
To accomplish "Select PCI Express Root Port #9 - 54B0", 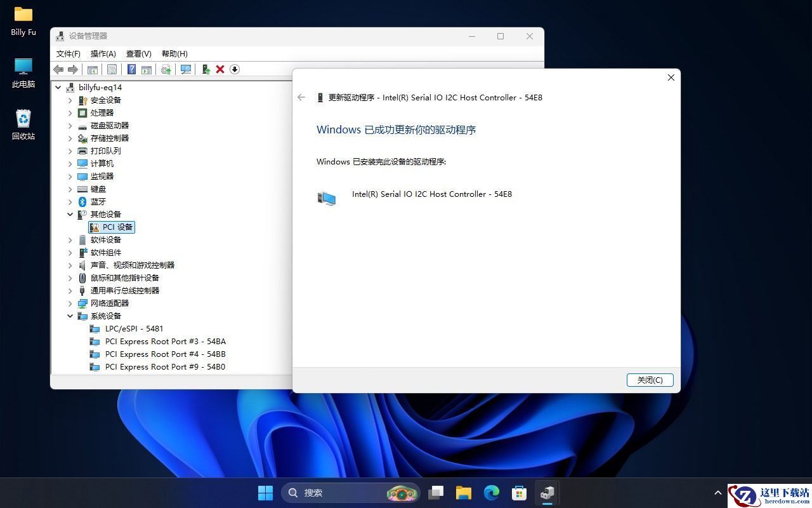I will (165, 367).
